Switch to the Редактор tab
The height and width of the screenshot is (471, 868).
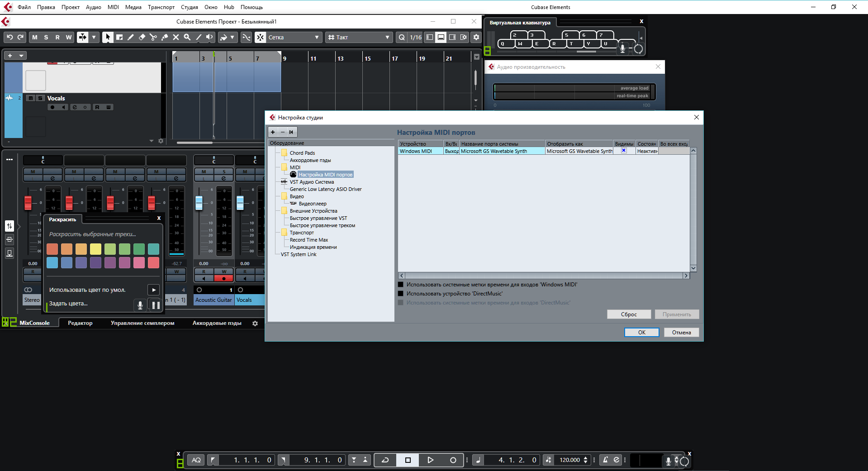point(80,323)
